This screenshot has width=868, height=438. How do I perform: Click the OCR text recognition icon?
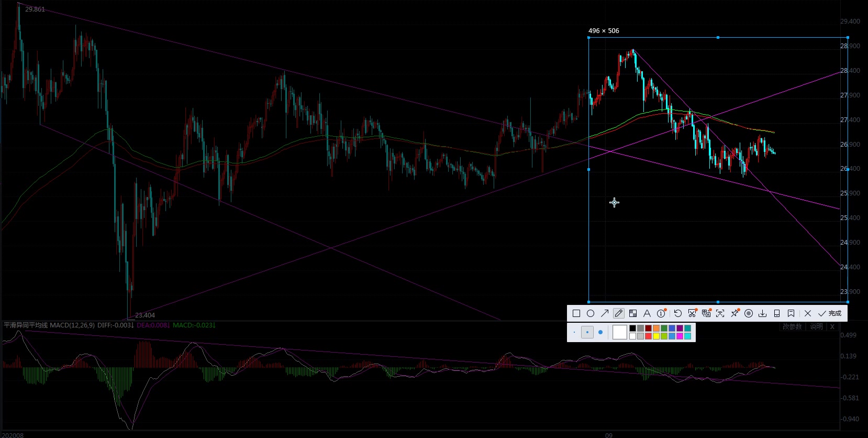point(720,313)
